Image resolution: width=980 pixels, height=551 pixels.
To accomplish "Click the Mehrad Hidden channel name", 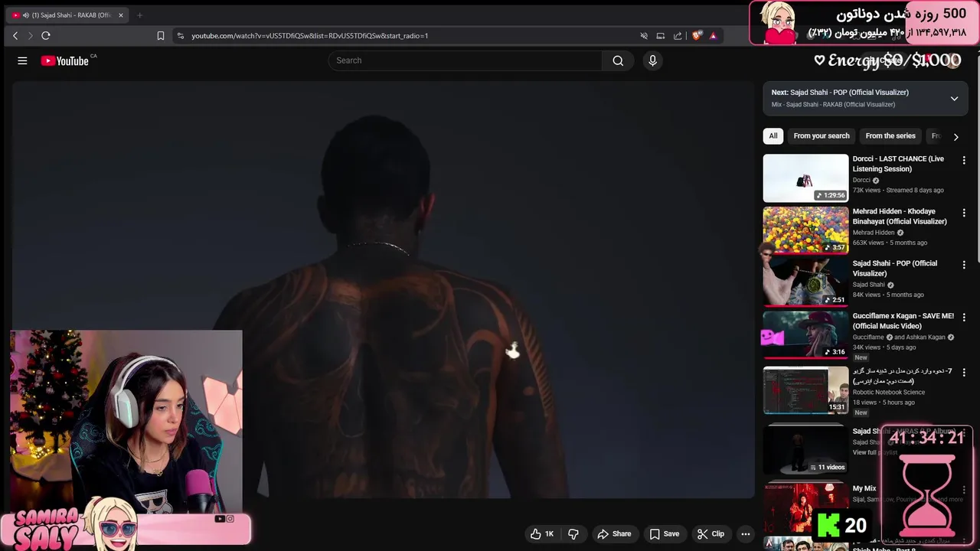I will [x=874, y=233].
